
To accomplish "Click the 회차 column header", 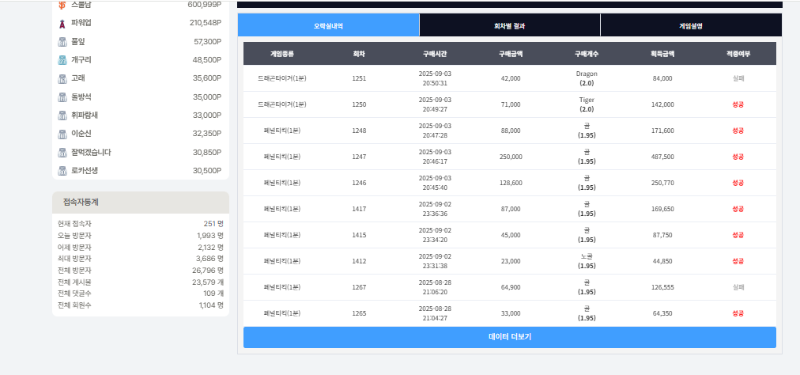I will pos(359,54).
